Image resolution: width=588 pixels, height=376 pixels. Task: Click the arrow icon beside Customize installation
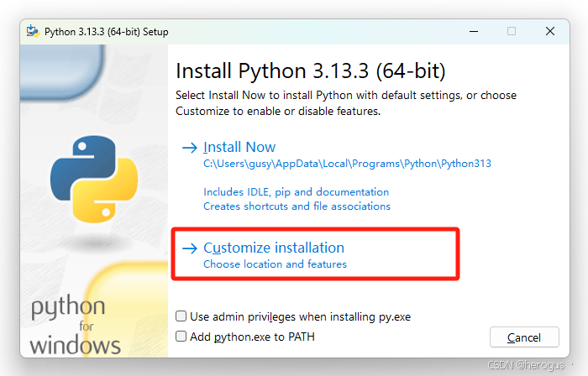pyautogui.click(x=189, y=248)
